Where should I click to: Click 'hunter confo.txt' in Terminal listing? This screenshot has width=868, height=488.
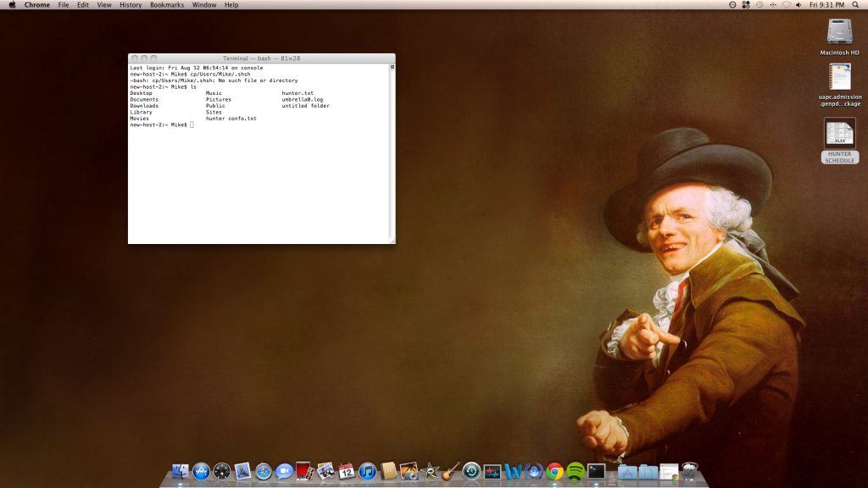tap(231, 119)
